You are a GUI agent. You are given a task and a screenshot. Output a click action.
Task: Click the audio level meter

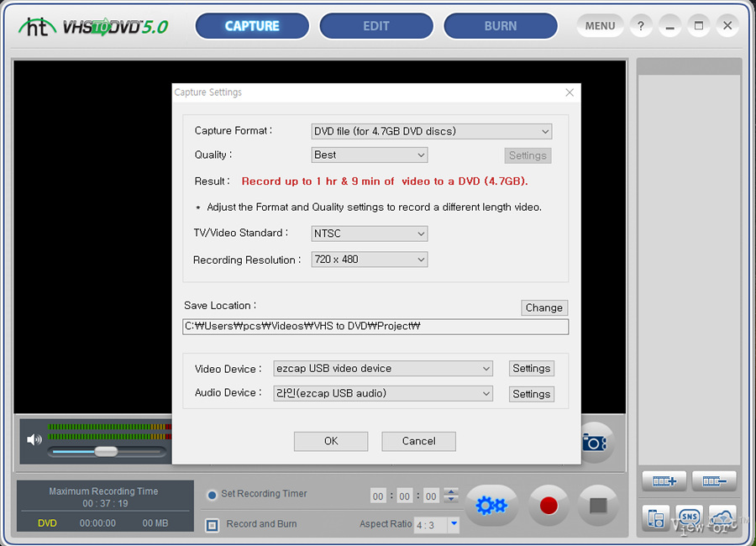point(110,432)
